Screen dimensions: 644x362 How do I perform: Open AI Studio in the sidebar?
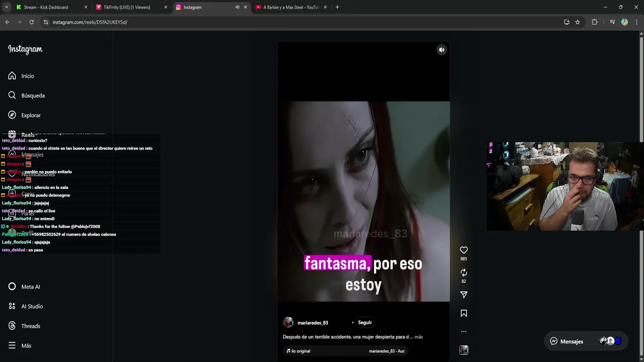(x=26, y=306)
